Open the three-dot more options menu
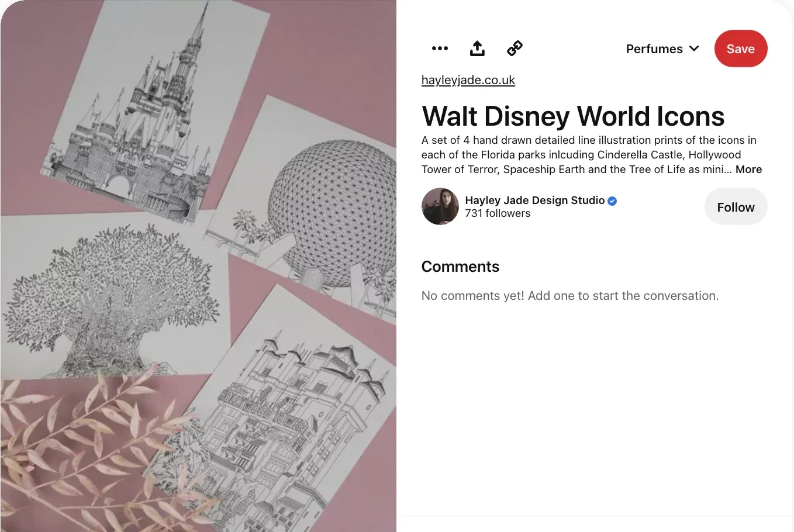Screen dimensions: 794x532 pyautogui.click(x=440, y=49)
